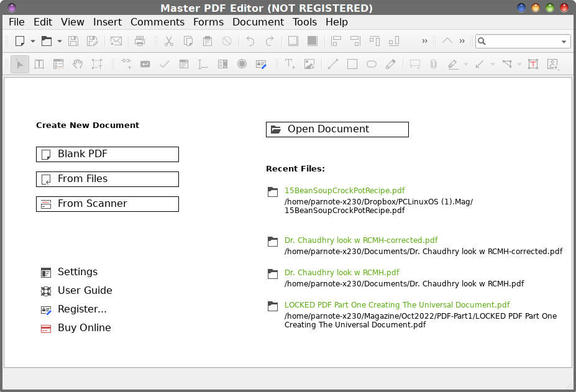Click the Open Document button
Image resolution: width=576 pixels, height=392 pixels.
pyautogui.click(x=337, y=129)
